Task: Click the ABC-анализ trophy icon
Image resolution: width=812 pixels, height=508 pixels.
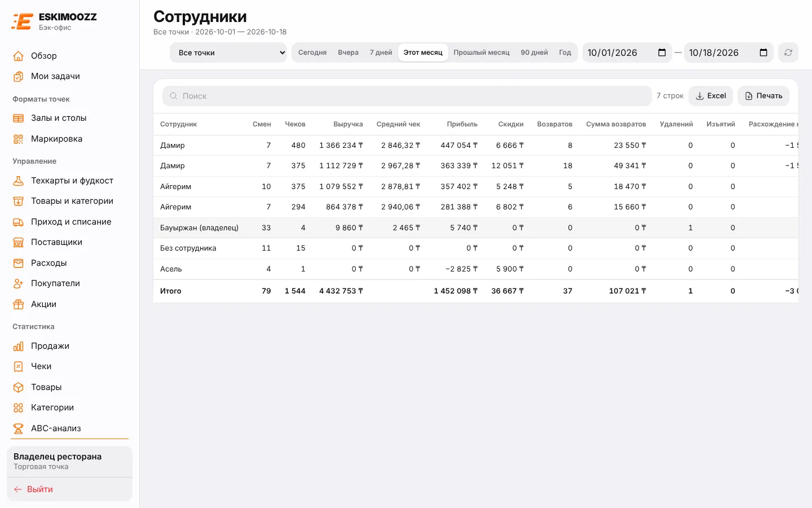Action: (x=19, y=428)
